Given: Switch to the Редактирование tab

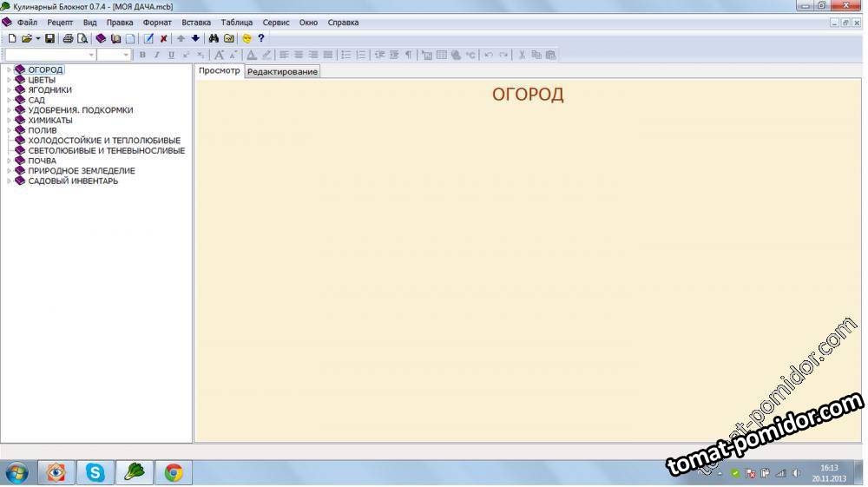Looking at the screenshot, I should pyautogui.click(x=282, y=71).
